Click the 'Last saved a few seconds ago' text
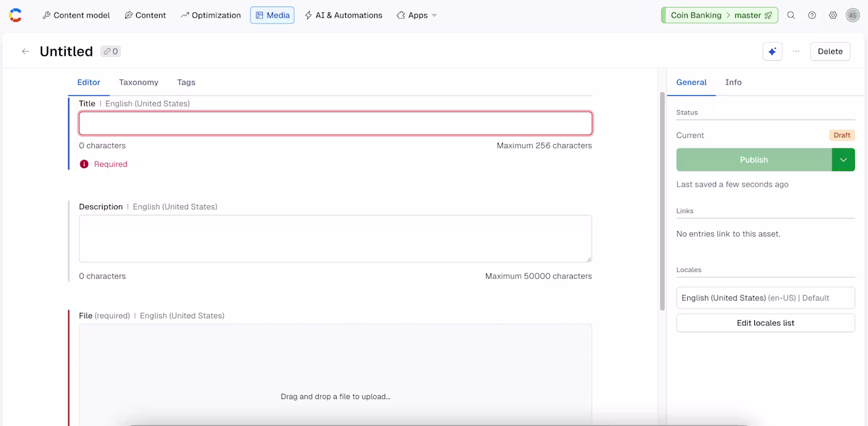868x426 pixels. (732, 185)
